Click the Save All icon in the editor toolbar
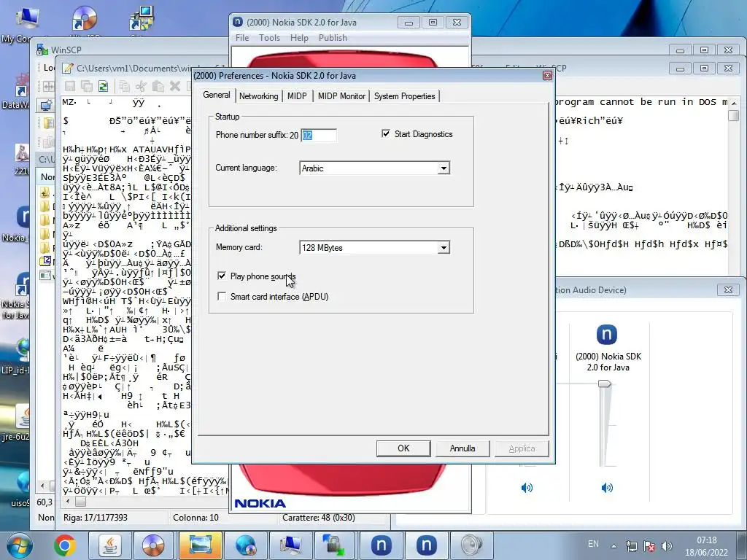Screen dimensions: 747x560 87,86
